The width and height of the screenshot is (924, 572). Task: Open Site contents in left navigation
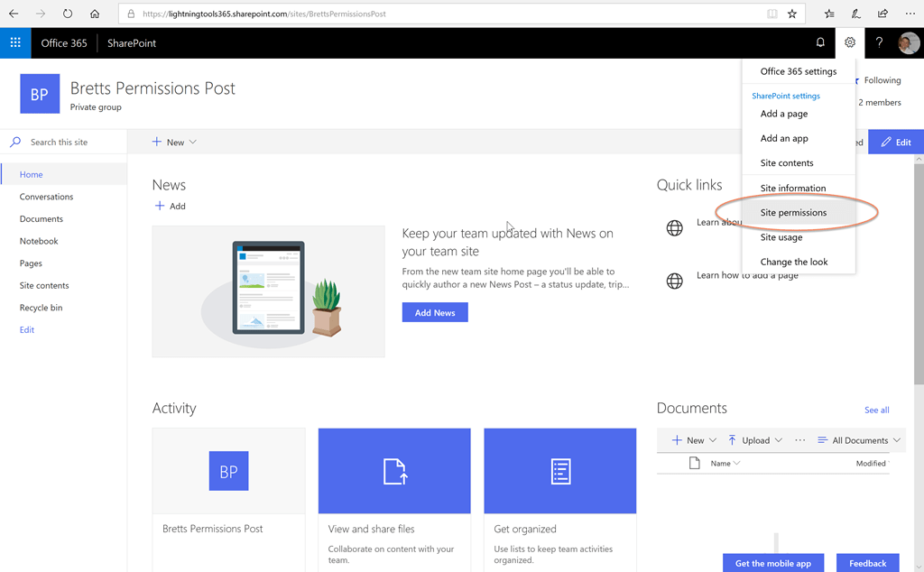[x=44, y=286]
